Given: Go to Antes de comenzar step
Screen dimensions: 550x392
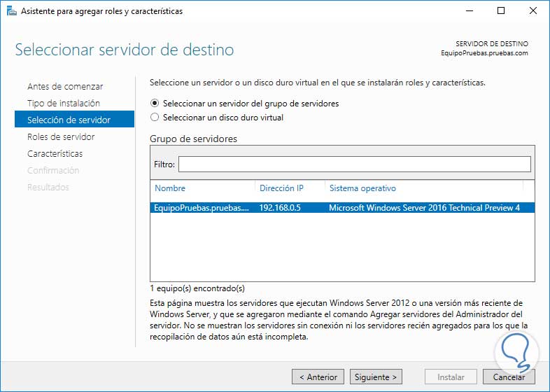Looking at the screenshot, I should click(x=65, y=86).
